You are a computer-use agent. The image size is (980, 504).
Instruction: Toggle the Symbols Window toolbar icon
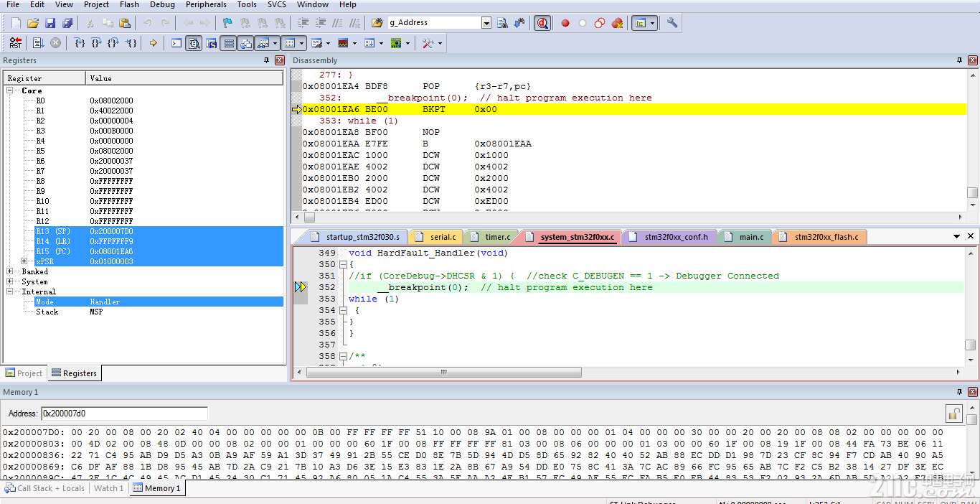tap(211, 43)
